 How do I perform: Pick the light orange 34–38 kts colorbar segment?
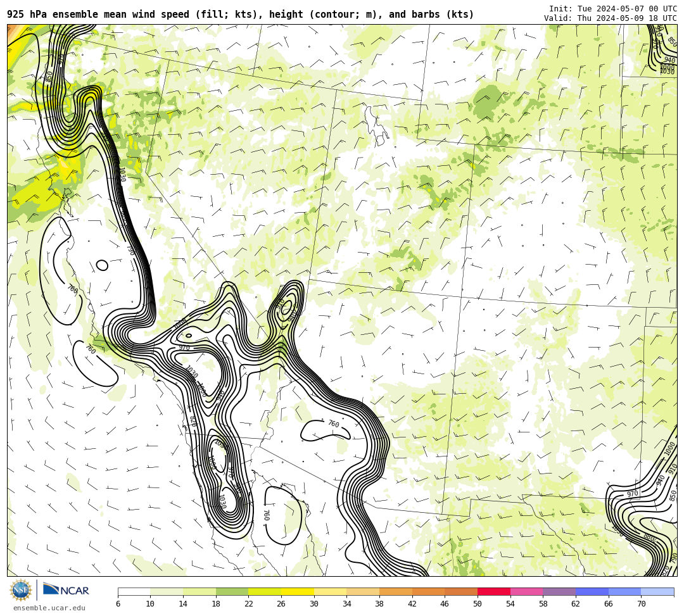click(x=363, y=591)
